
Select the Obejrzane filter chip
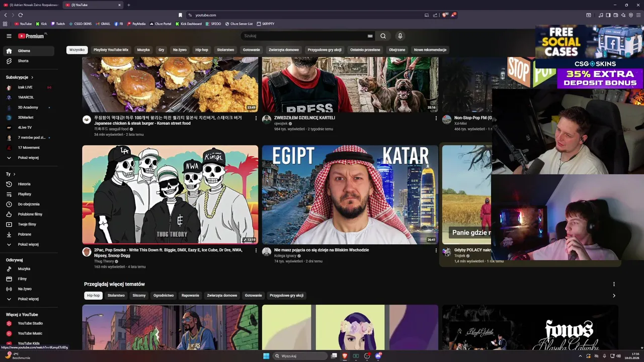[x=397, y=50]
